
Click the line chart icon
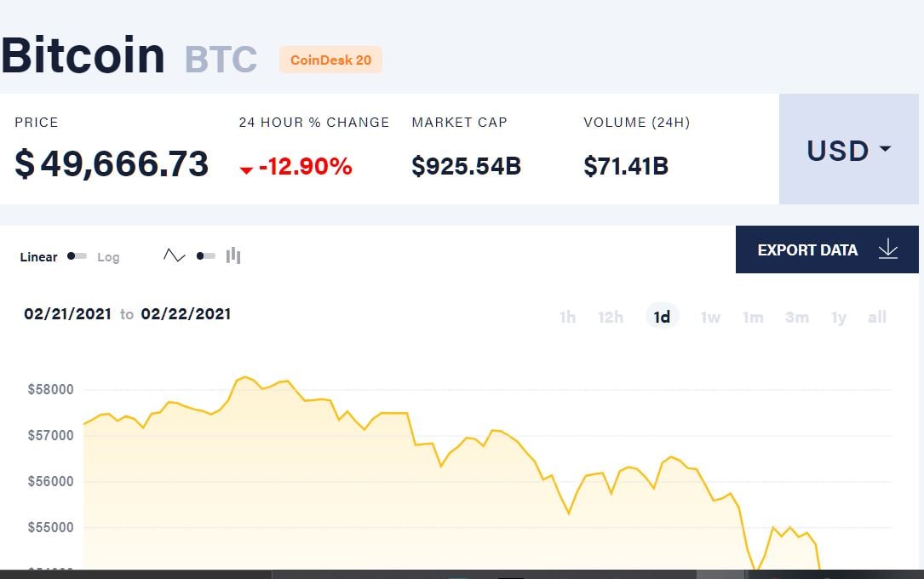click(x=175, y=255)
